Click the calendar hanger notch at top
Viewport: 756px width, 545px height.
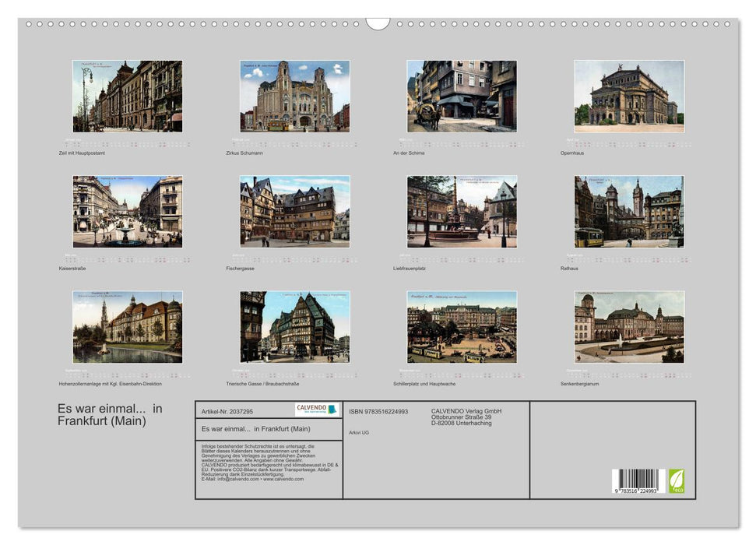[378, 23]
